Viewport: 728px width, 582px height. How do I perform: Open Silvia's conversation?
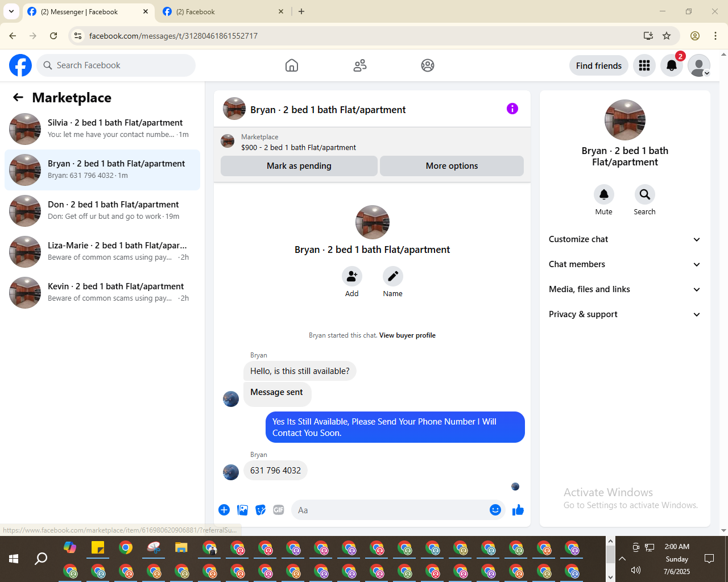coord(102,129)
